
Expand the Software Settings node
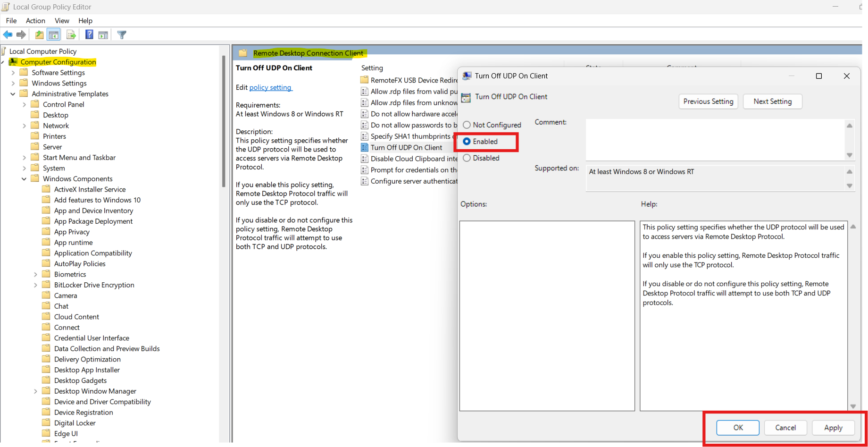point(13,73)
